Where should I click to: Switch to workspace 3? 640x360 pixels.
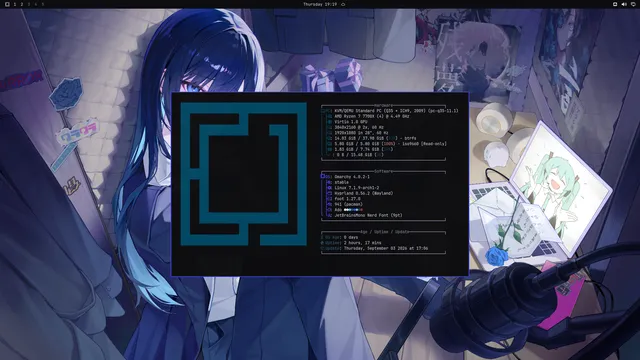(x=29, y=4)
